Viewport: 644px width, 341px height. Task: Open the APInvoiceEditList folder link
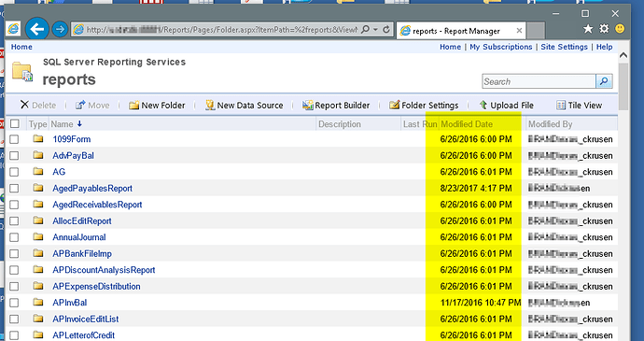click(x=86, y=319)
